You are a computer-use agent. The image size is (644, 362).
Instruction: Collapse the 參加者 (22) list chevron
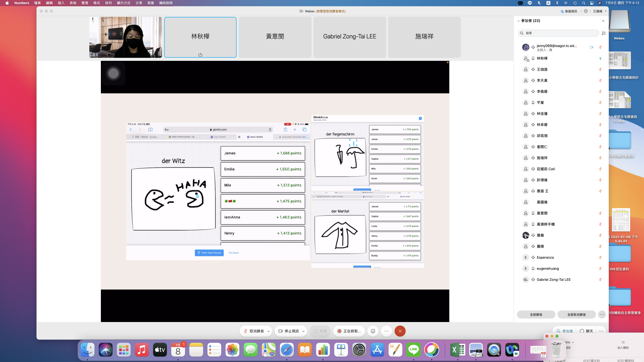[x=518, y=21]
